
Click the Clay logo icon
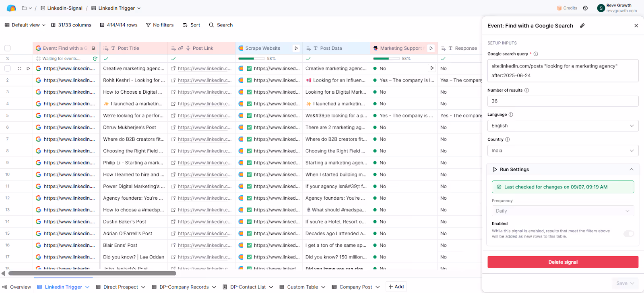[x=11, y=8]
